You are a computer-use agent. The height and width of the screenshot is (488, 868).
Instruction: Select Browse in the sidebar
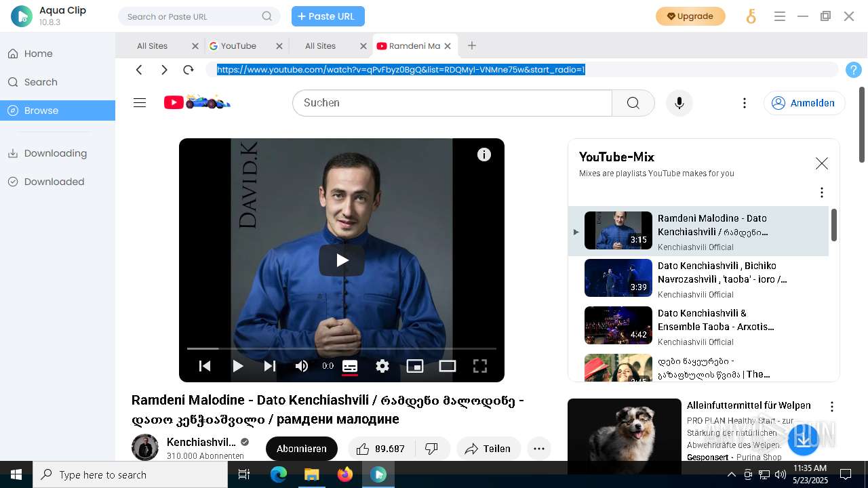(x=58, y=110)
